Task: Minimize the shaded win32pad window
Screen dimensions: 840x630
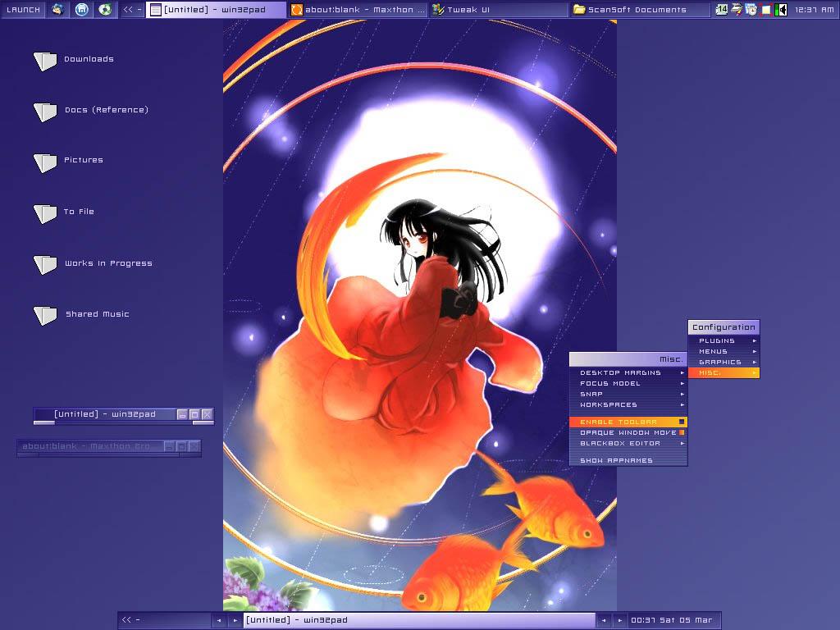Action: coord(183,414)
